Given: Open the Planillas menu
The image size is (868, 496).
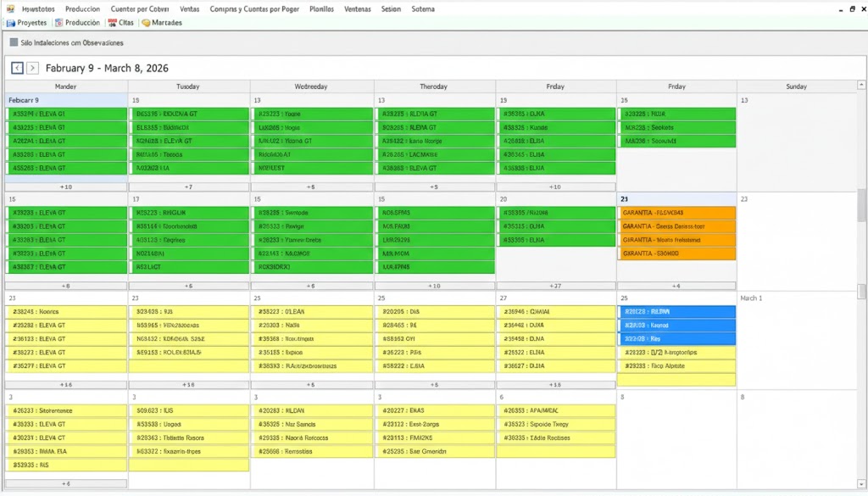Looking at the screenshot, I should [x=321, y=9].
